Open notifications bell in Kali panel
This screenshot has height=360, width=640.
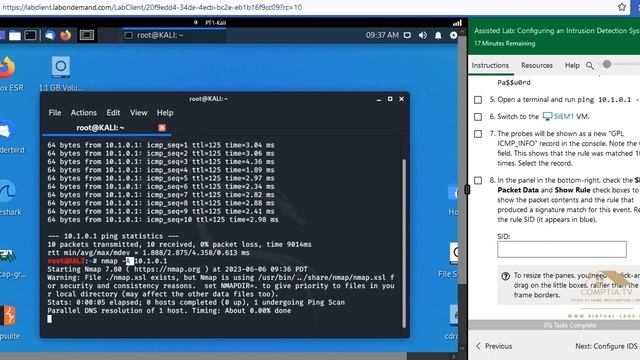coord(438,36)
